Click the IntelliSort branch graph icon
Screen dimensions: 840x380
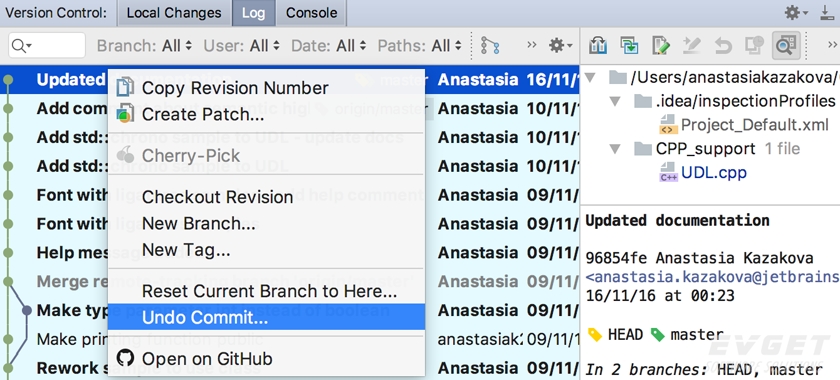pyautogui.click(x=490, y=46)
